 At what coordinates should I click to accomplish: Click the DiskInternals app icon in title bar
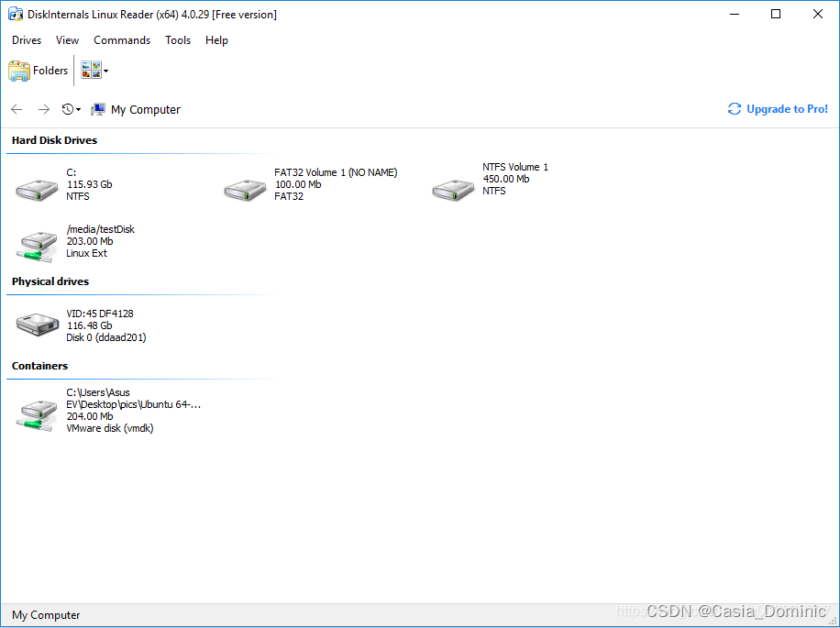16,15
